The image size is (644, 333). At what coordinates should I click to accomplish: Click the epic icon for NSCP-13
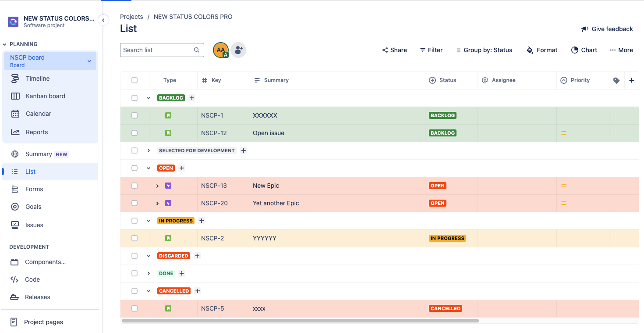coord(168,186)
